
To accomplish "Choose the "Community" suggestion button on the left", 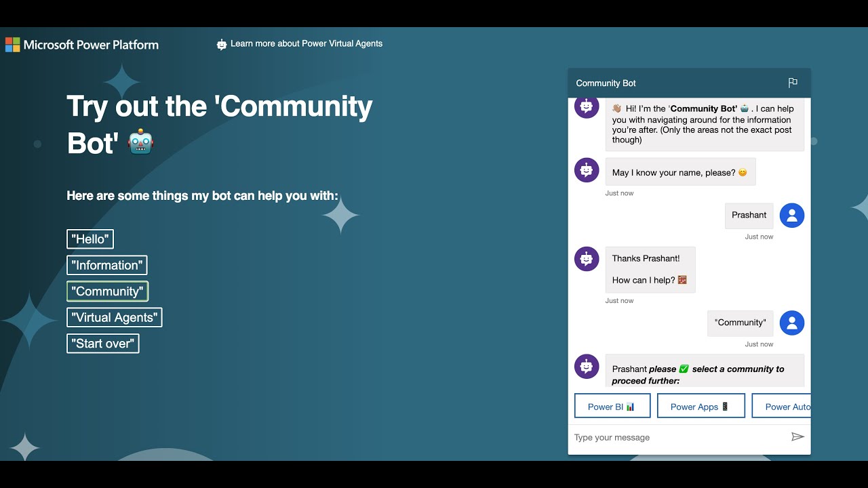I will click(107, 291).
